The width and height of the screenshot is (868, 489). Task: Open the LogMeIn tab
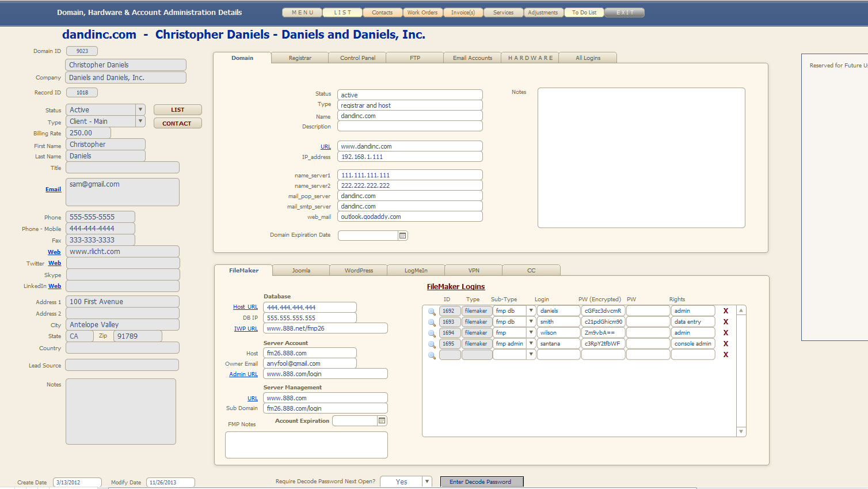(x=416, y=270)
